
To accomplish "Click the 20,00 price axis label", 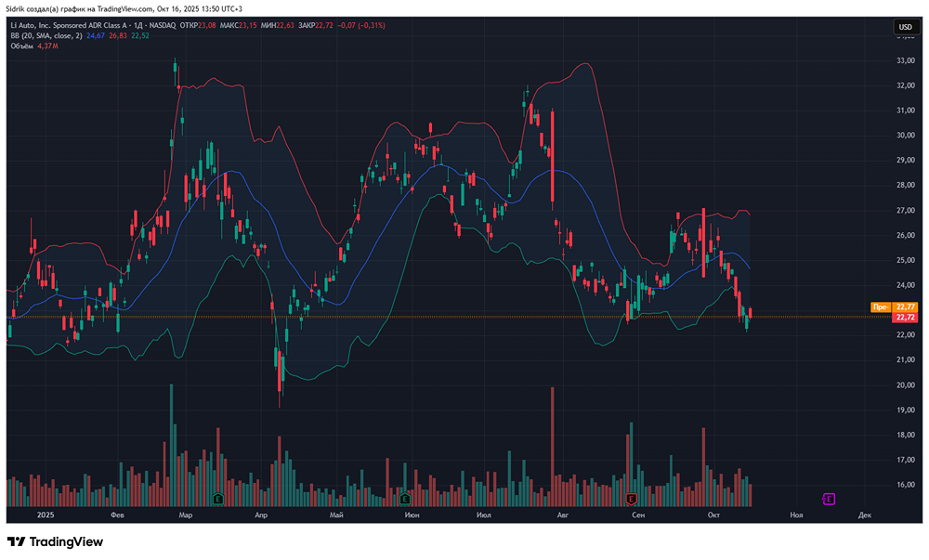I will (906, 384).
